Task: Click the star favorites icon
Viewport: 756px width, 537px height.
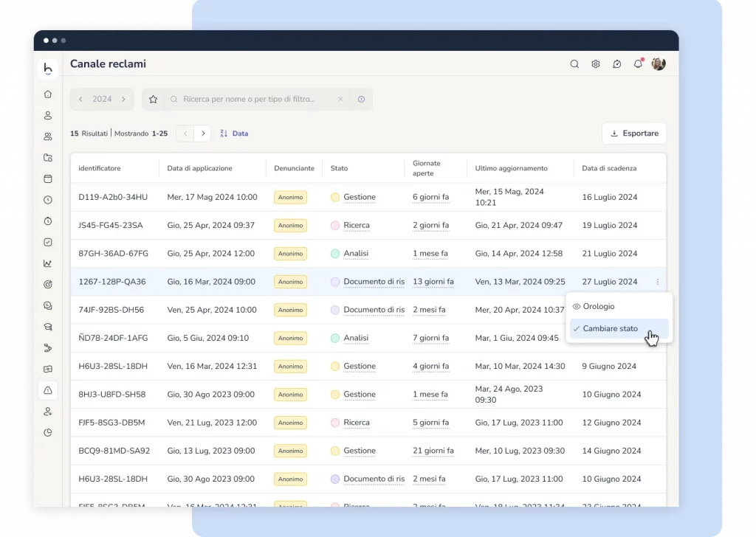Action: pyautogui.click(x=154, y=99)
